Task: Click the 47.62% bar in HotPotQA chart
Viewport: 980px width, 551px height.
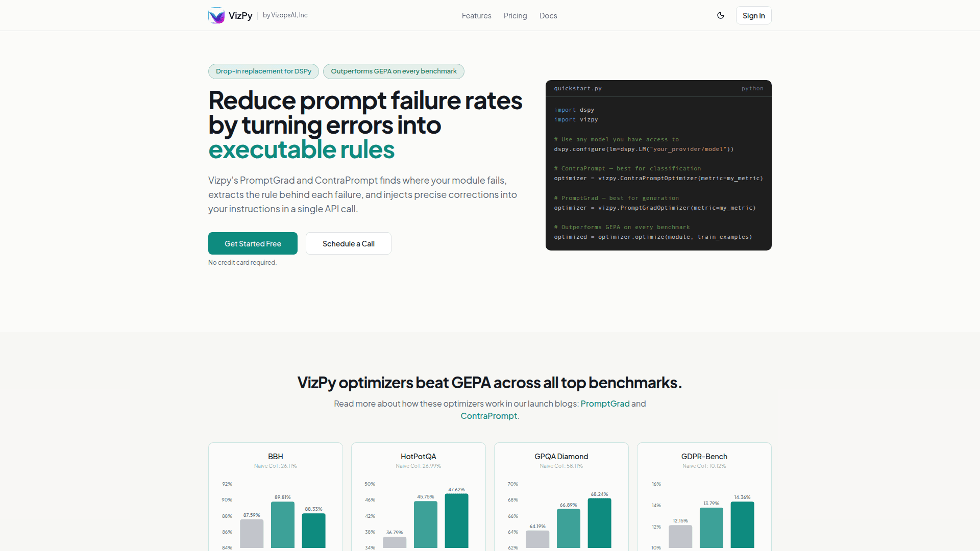Action: (456, 520)
